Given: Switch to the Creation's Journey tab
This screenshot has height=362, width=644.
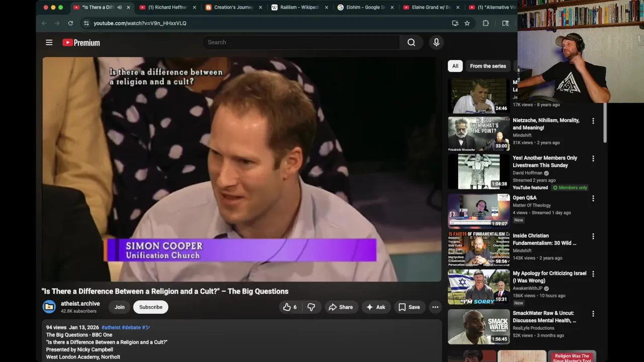Looking at the screenshot, I should (x=233, y=8).
